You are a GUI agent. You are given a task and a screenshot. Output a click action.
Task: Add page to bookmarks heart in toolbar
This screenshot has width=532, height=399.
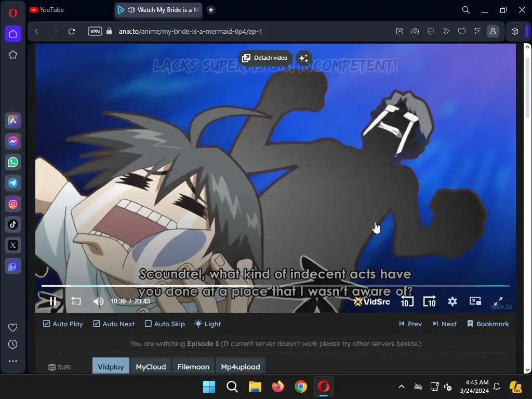tap(462, 31)
